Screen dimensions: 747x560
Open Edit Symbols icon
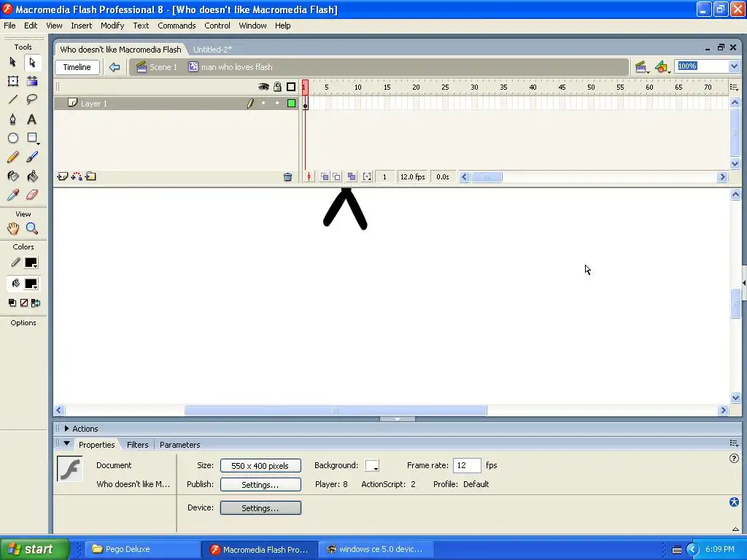tap(662, 67)
